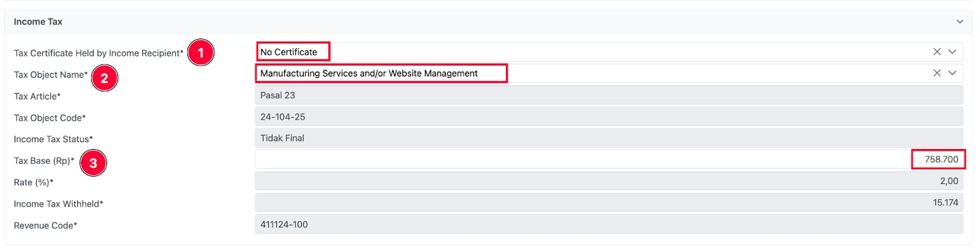The height and width of the screenshot is (252, 980).
Task: Click the Income Tax Withheld field 15.174
Action: [608, 202]
